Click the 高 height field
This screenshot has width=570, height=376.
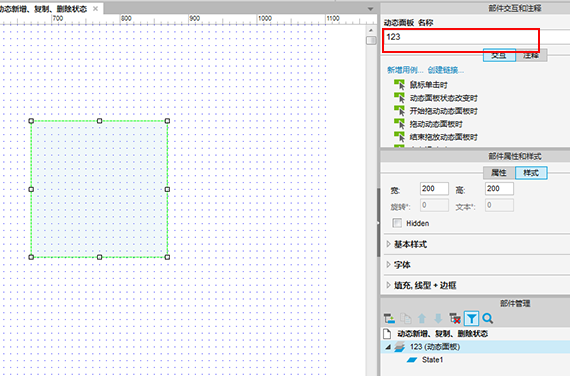(x=499, y=189)
